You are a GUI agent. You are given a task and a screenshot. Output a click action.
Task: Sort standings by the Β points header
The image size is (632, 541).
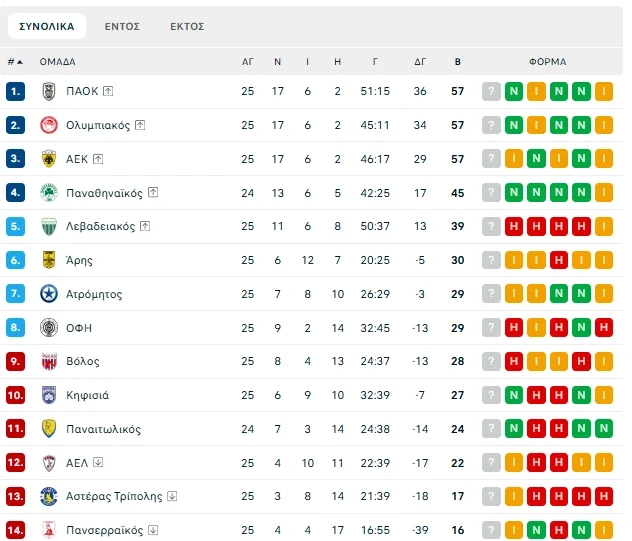458,62
